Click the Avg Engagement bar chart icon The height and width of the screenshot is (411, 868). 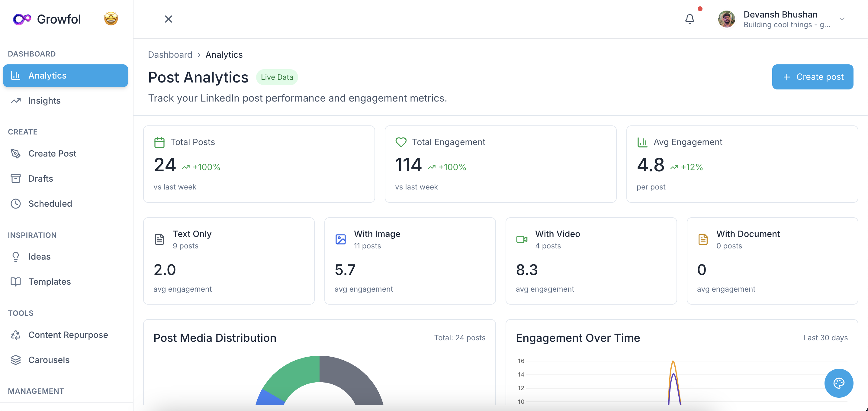[642, 142]
